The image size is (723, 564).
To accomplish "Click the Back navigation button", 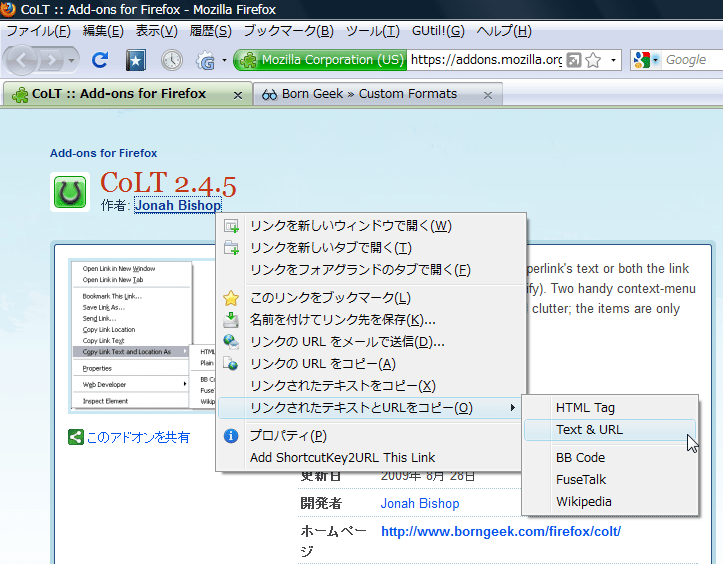I will tap(21, 60).
